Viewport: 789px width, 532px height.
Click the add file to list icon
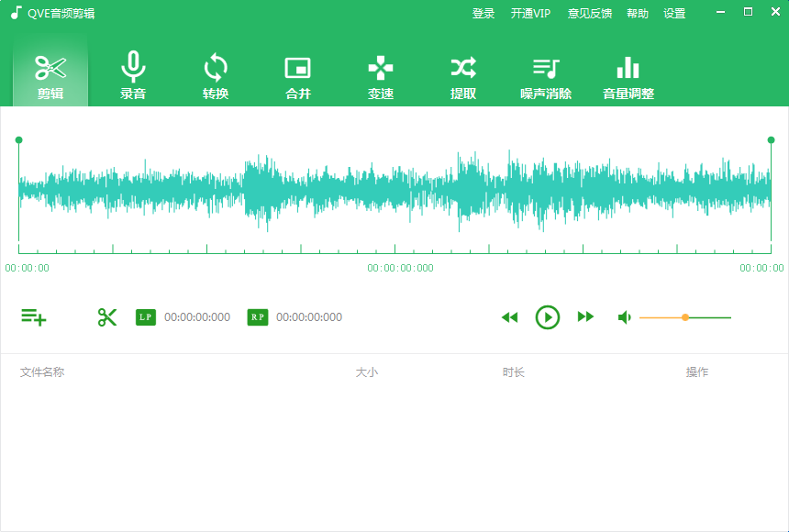(34, 316)
